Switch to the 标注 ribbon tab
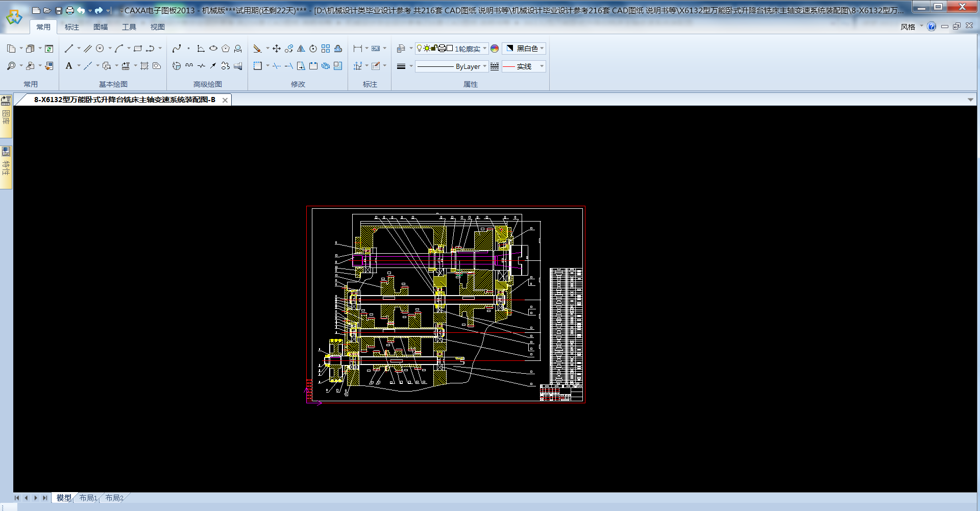980x511 pixels. click(x=72, y=27)
